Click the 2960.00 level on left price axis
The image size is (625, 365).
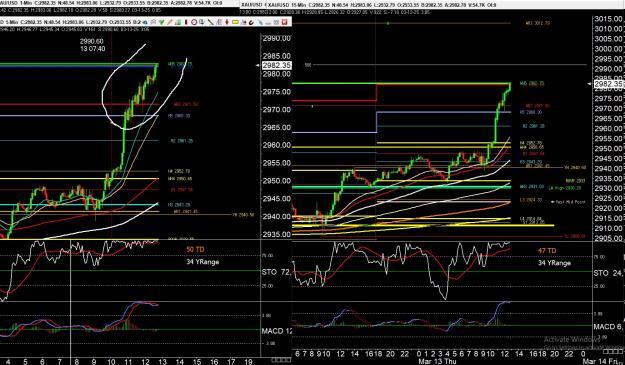pyautogui.click(x=276, y=145)
